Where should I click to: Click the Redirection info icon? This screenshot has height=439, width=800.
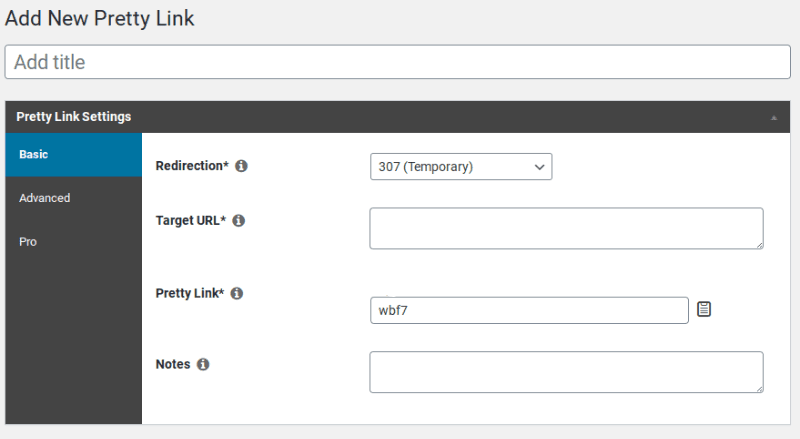(241, 166)
